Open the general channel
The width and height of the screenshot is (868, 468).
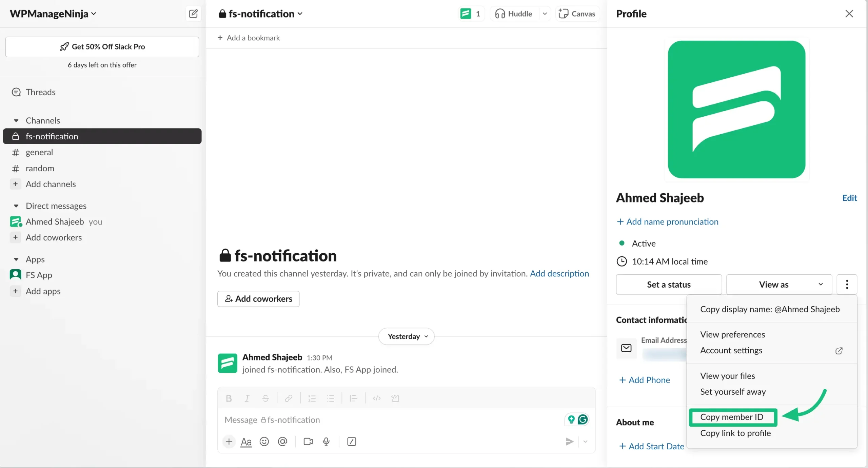tap(39, 152)
